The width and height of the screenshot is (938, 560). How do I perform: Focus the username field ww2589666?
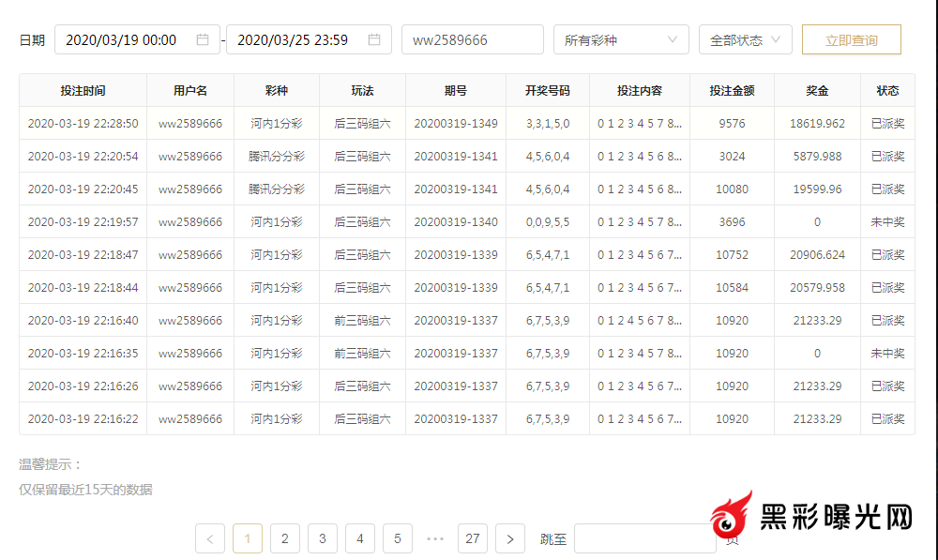click(472, 40)
